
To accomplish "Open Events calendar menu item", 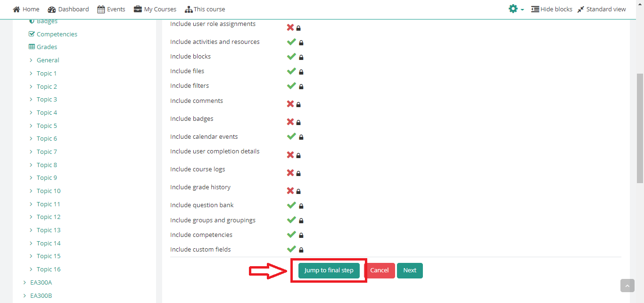I will pos(111,9).
